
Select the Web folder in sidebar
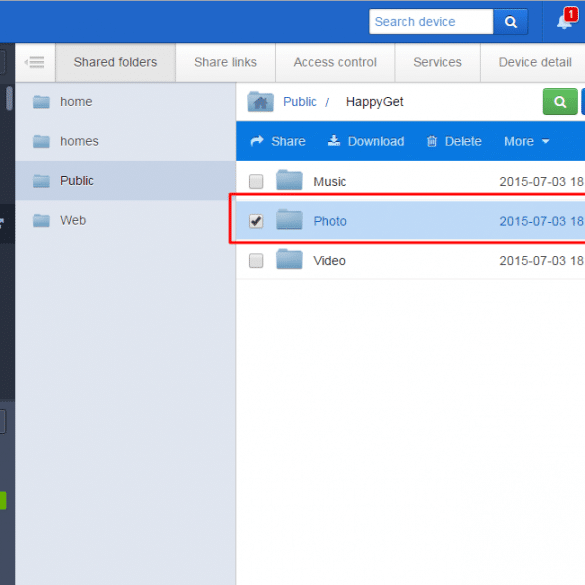tap(125, 220)
